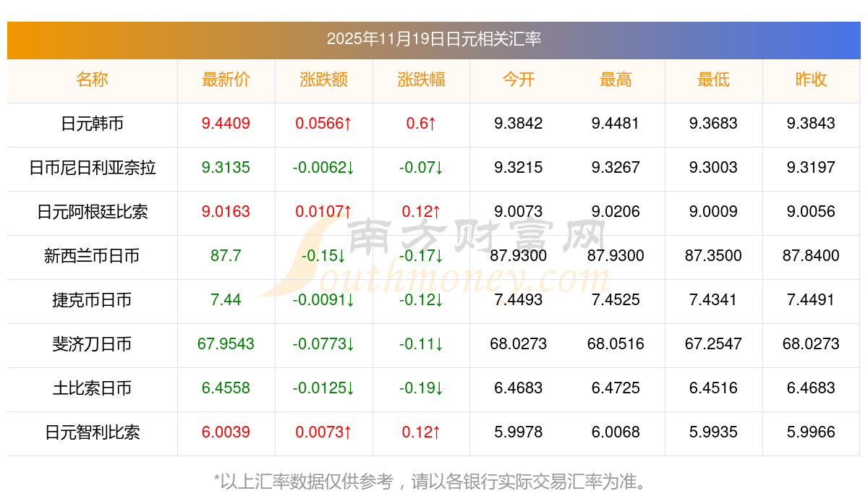The height and width of the screenshot is (504, 868).
Task: Click change amount -0.0773↓
Action: pos(323,344)
